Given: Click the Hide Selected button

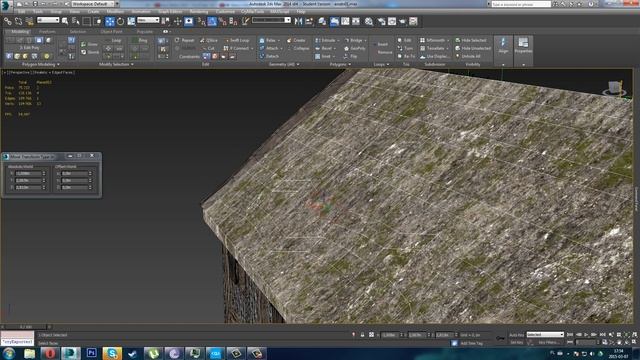Looking at the screenshot, I should pos(471,40).
